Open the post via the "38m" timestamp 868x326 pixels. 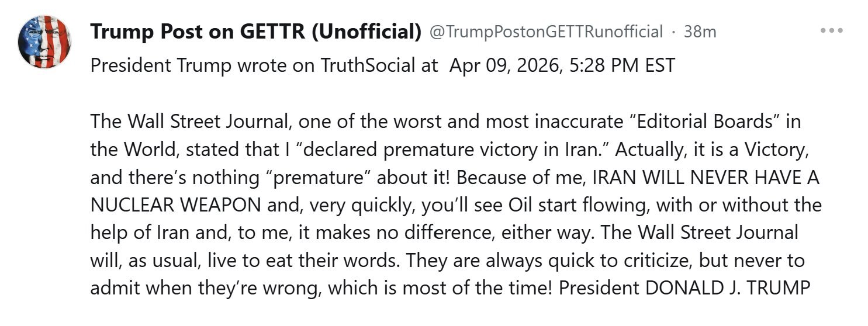700,32
